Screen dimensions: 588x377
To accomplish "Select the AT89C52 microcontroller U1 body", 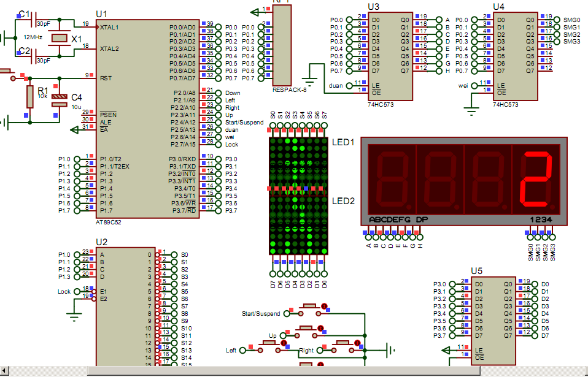I will pos(147,119).
